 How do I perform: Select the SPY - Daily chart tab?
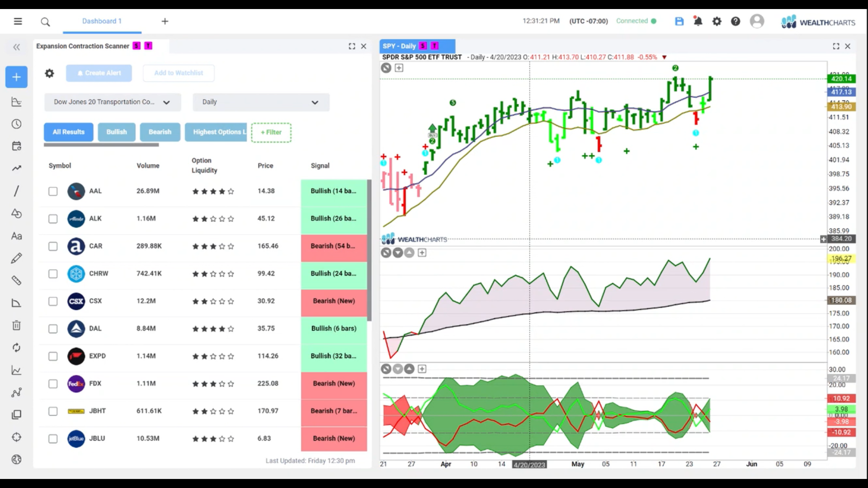point(417,46)
